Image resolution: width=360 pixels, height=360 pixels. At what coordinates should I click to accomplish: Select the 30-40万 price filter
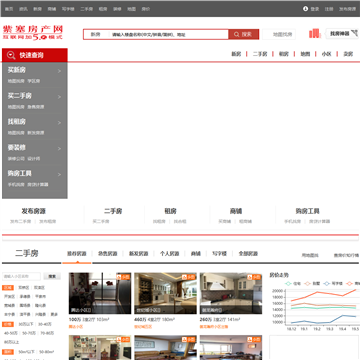(x=45, y=324)
